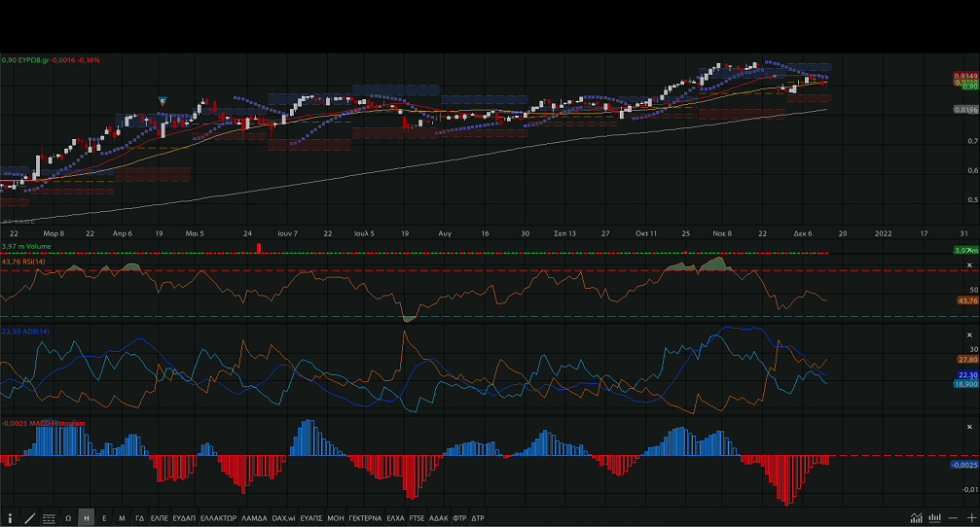Screen dimensions: 980x527
Task: Switch to the M monthly timeframe
Action: [x=122, y=518]
